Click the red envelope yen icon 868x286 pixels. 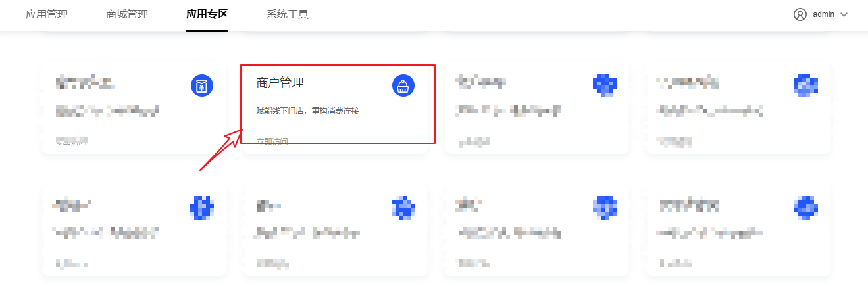point(202,85)
